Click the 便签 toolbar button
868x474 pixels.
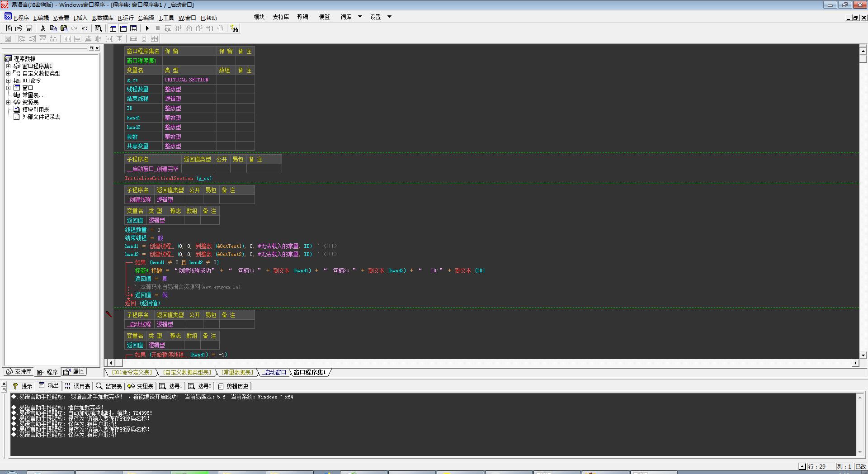[x=325, y=17]
